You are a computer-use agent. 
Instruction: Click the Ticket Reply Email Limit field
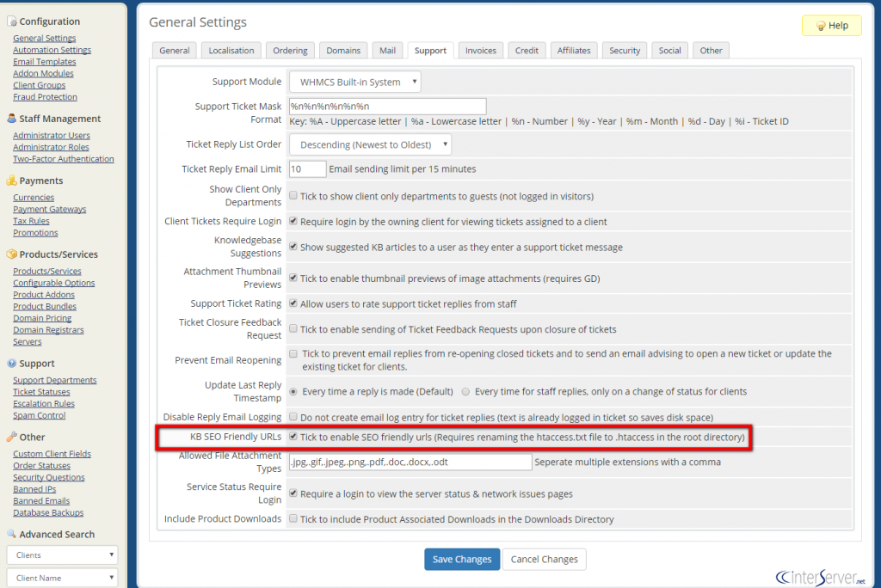pos(307,169)
